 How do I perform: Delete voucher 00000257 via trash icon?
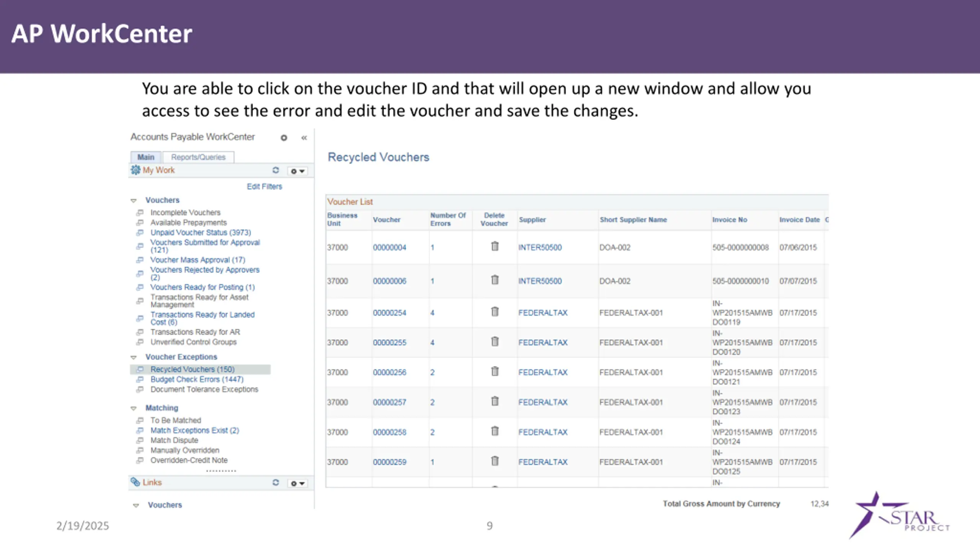pyautogui.click(x=495, y=401)
